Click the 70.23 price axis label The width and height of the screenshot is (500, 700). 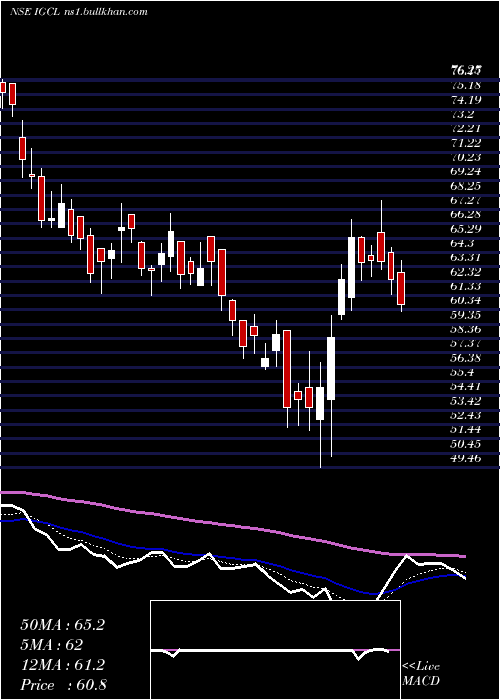466,157
